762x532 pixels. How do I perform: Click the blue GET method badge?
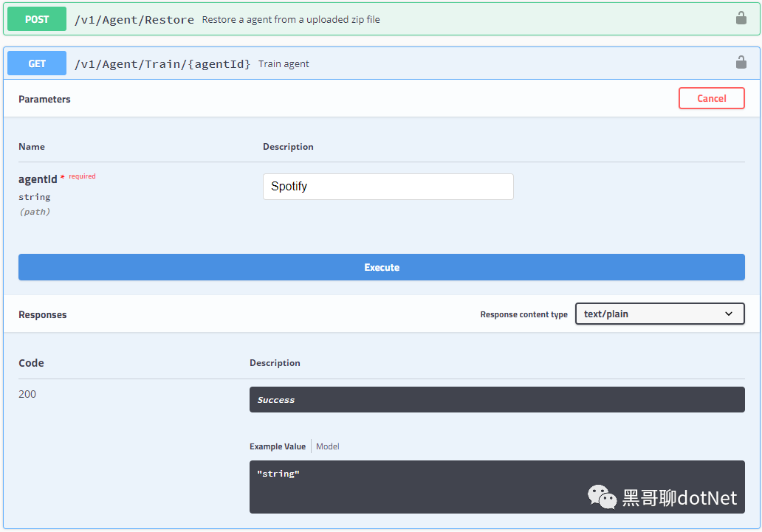click(37, 63)
